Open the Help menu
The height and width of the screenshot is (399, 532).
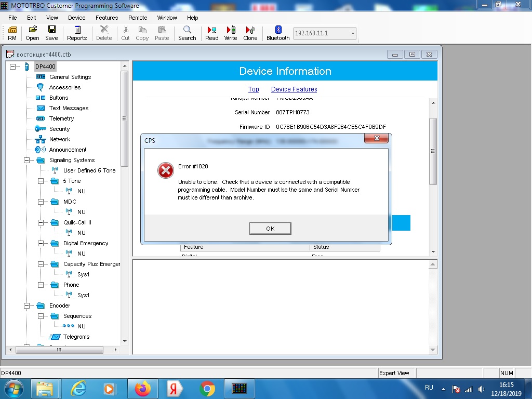click(192, 18)
